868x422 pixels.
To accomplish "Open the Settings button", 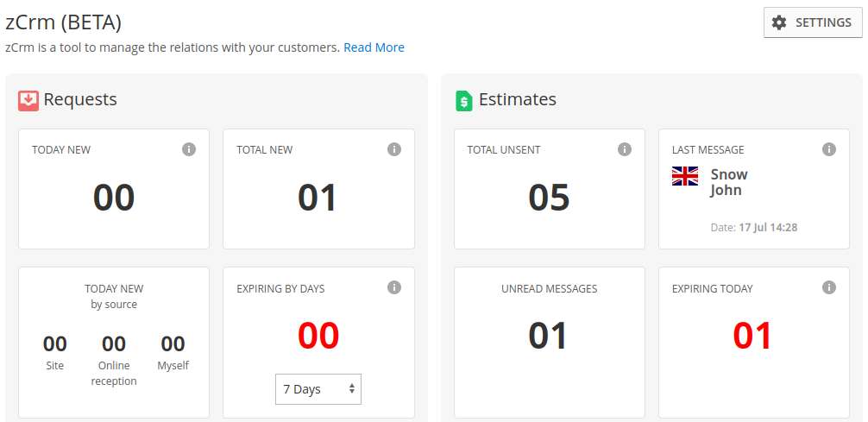I will click(x=813, y=22).
